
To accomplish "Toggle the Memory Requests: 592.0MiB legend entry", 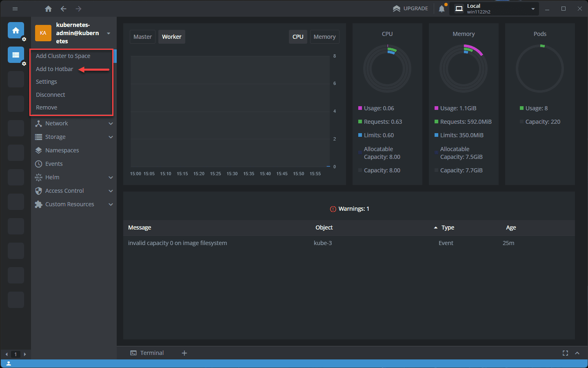I will click(463, 122).
